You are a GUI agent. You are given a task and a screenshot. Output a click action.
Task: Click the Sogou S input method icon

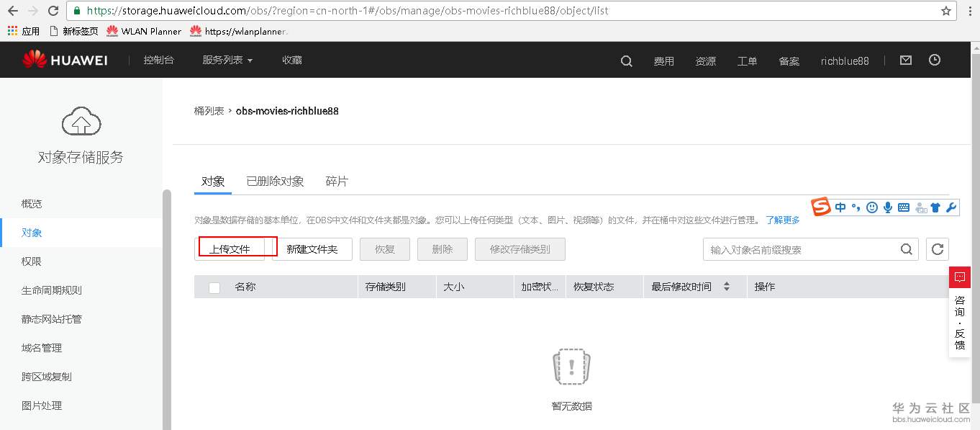(x=821, y=207)
